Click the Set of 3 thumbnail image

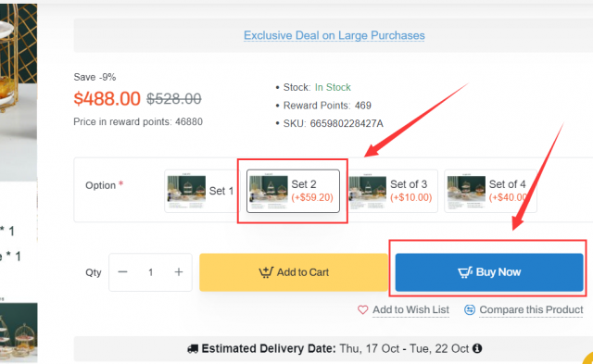[x=368, y=192]
